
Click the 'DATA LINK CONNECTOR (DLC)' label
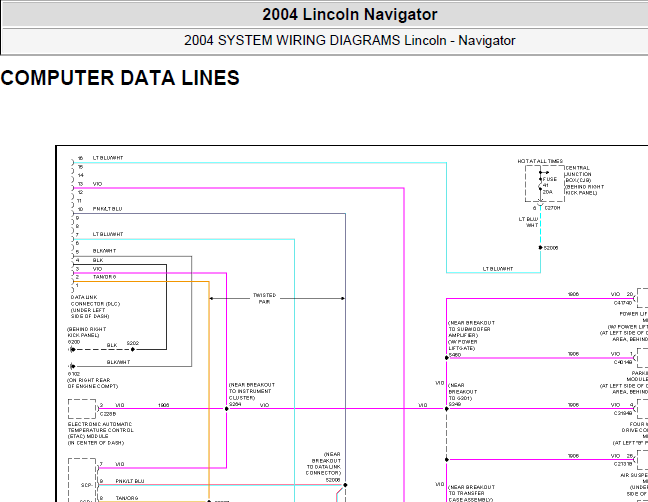coord(95,300)
